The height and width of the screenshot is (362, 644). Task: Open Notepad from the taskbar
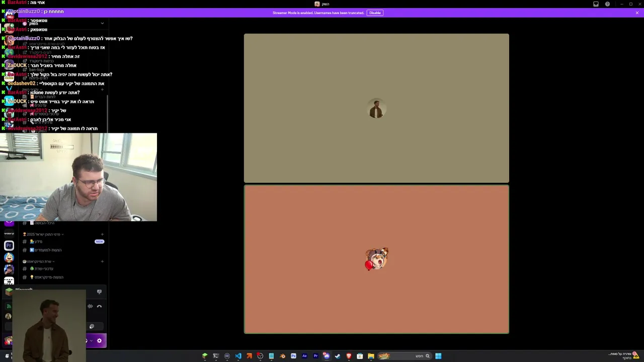pos(271,356)
